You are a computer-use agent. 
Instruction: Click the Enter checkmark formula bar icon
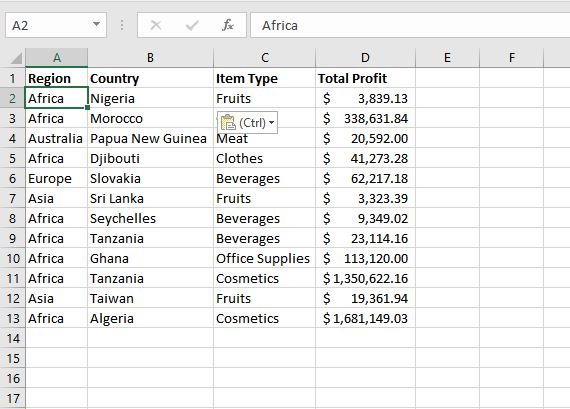click(192, 25)
